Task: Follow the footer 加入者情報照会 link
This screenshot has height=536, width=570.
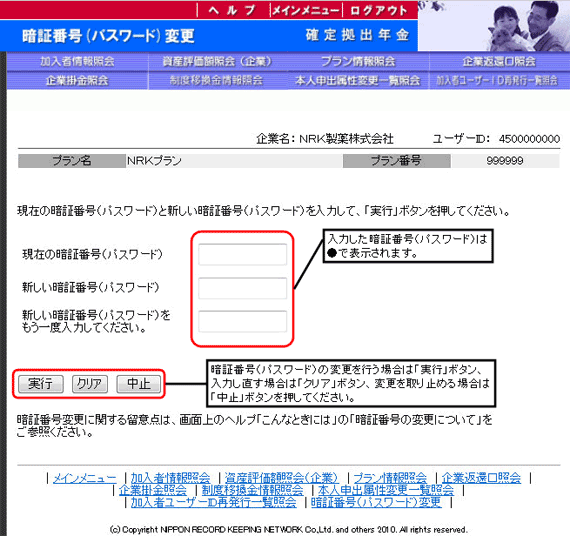Action: coord(170,478)
